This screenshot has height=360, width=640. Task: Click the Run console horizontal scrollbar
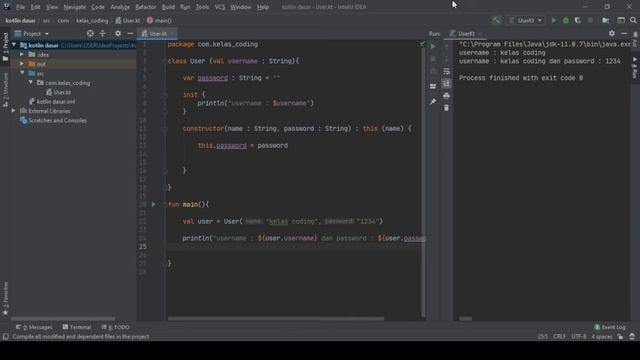pyautogui.click(x=465, y=319)
